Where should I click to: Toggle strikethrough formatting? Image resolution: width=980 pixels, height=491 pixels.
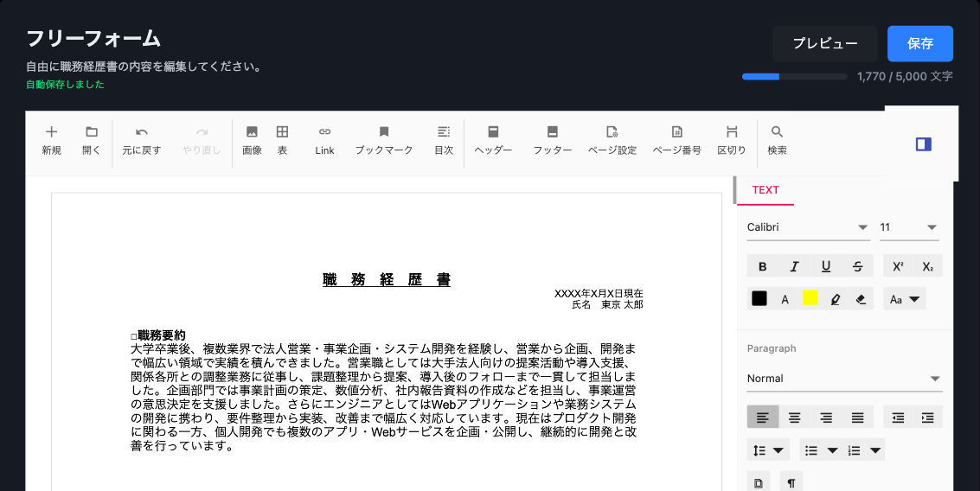[857, 266]
